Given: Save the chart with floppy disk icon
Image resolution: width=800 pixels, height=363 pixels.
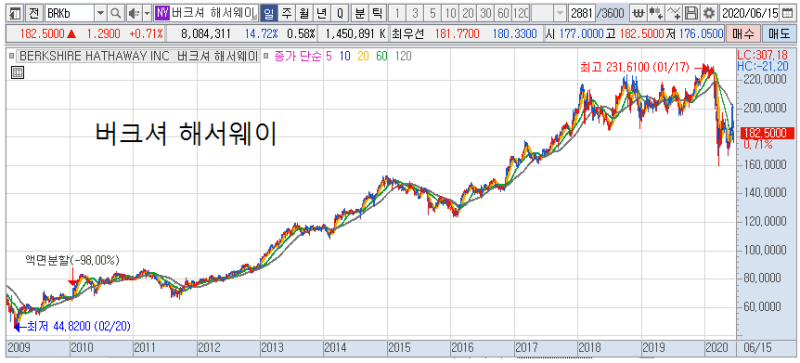Looking at the screenshot, I should pos(691,13).
